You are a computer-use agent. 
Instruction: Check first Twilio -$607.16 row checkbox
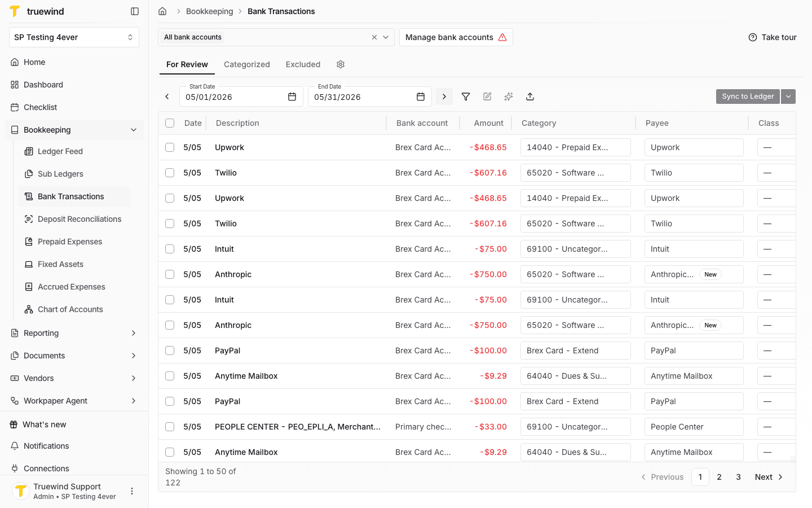coord(170,173)
